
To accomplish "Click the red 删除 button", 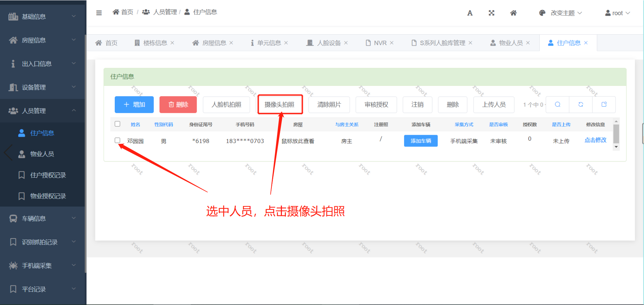I will point(178,105).
